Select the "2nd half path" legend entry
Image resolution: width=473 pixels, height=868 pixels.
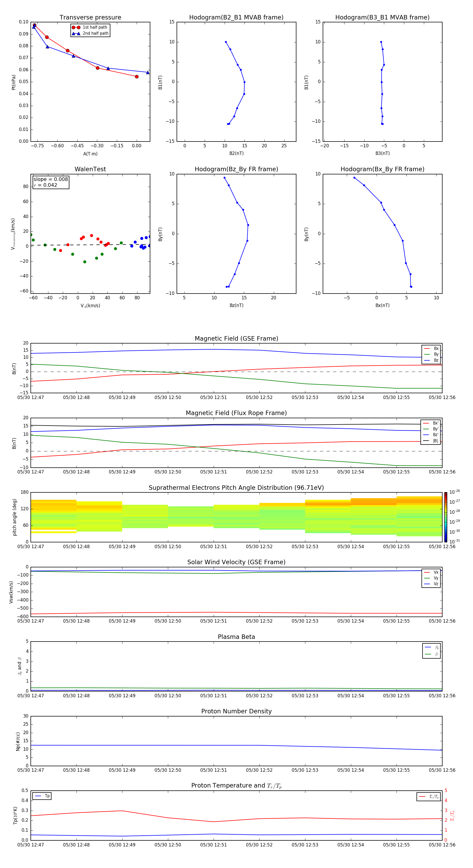(90, 33)
